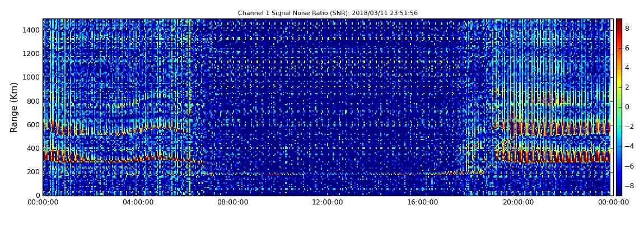Image resolution: width=644 pixels, height=228 pixels.
Task: Click colorbar tick value 6
Action: point(627,48)
